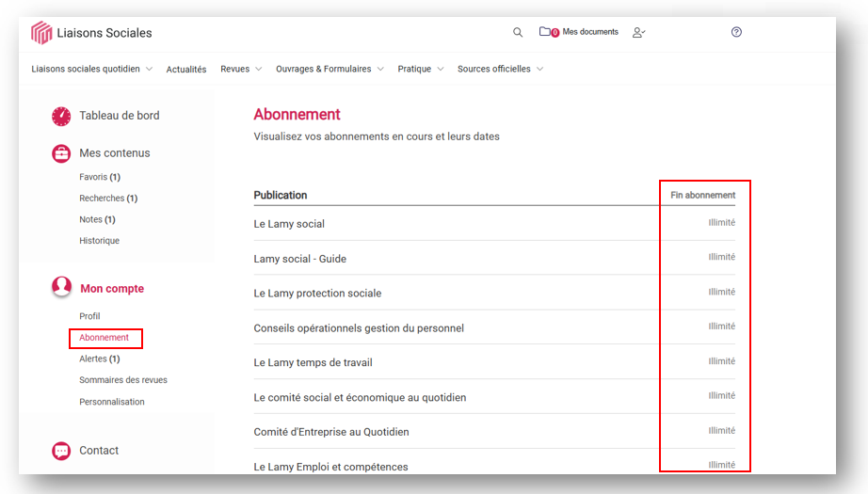This screenshot has width=868, height=494.
Task: Open the help question mark icon
Action: click(736, 32)
